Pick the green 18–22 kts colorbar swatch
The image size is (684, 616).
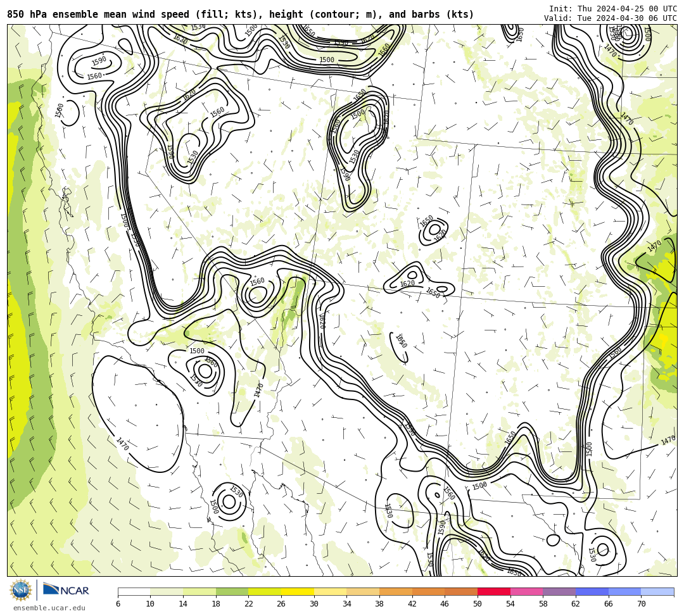click(232, 591)
